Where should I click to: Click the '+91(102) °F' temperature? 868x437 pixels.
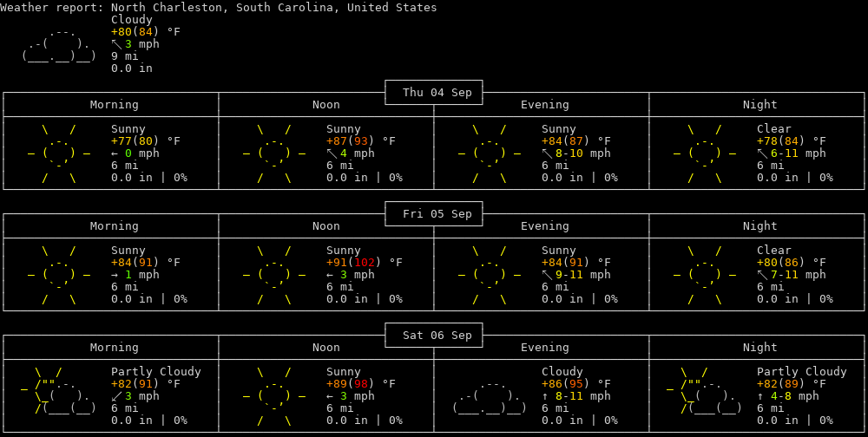tap(365, 262)
